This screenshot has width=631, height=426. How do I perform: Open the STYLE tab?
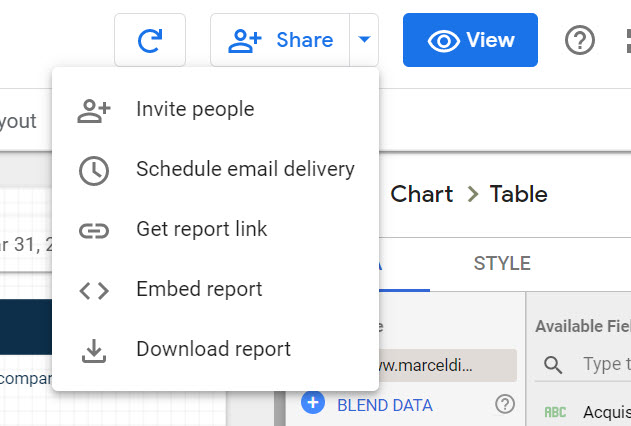[x=502, y=264]
